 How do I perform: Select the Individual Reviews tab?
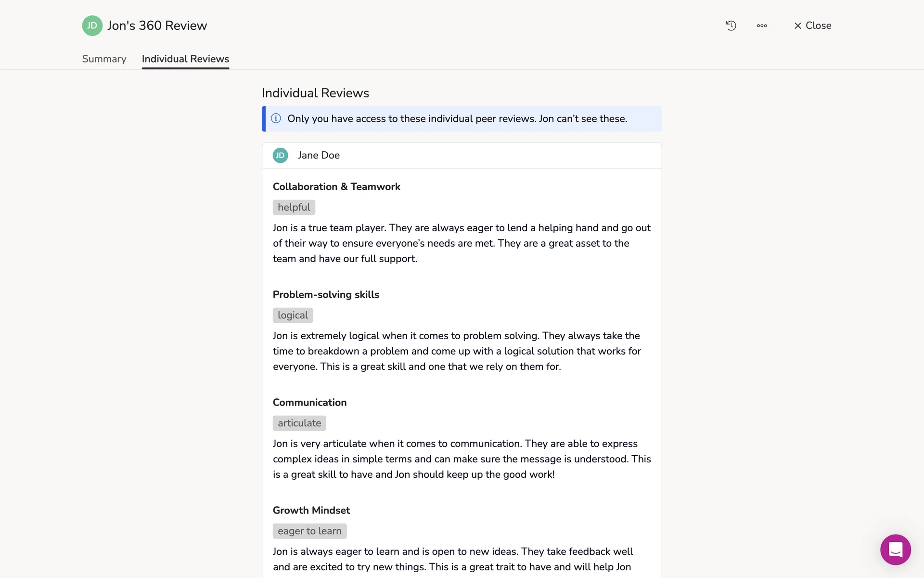[x=185, y=59]
